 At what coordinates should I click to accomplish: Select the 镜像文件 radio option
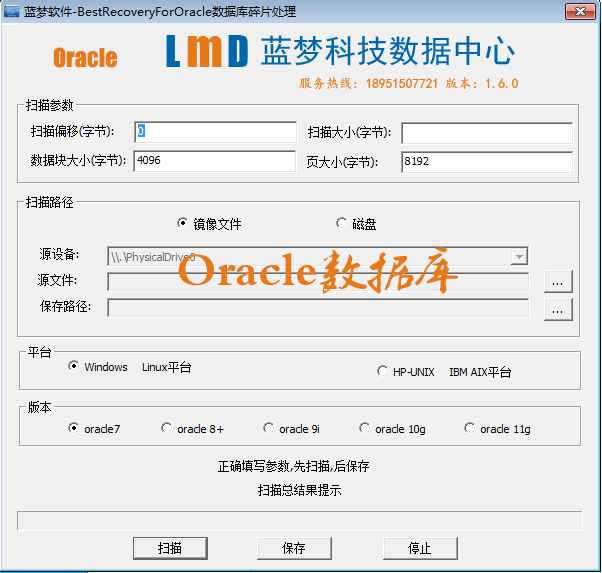click(182, 223)
